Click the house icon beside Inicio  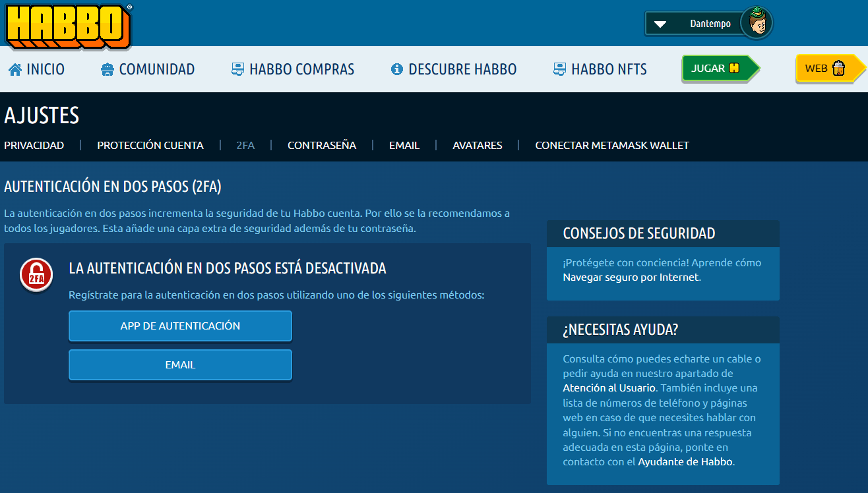point(15,69)
